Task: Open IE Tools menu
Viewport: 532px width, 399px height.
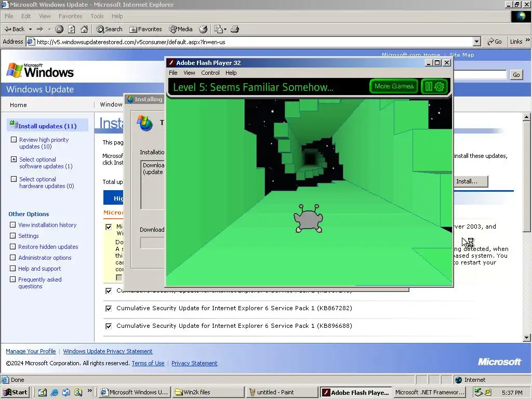Action: click(97, 16)
